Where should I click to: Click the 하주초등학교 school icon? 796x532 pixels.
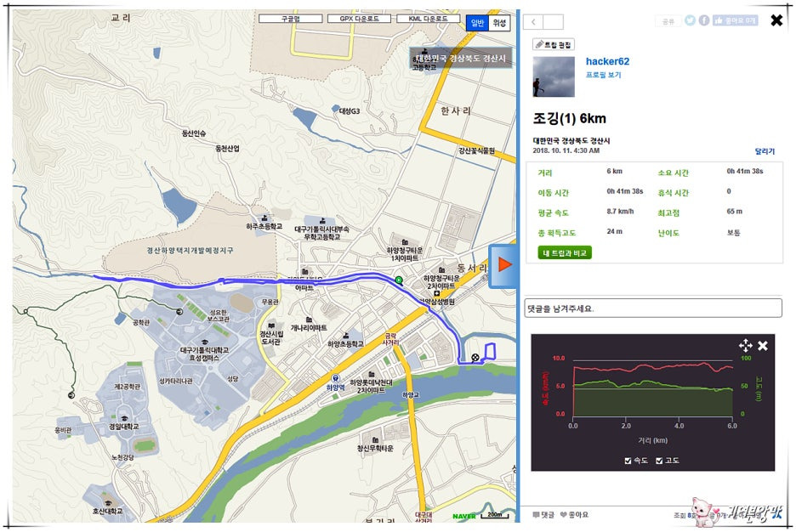[x=264, y=218]
